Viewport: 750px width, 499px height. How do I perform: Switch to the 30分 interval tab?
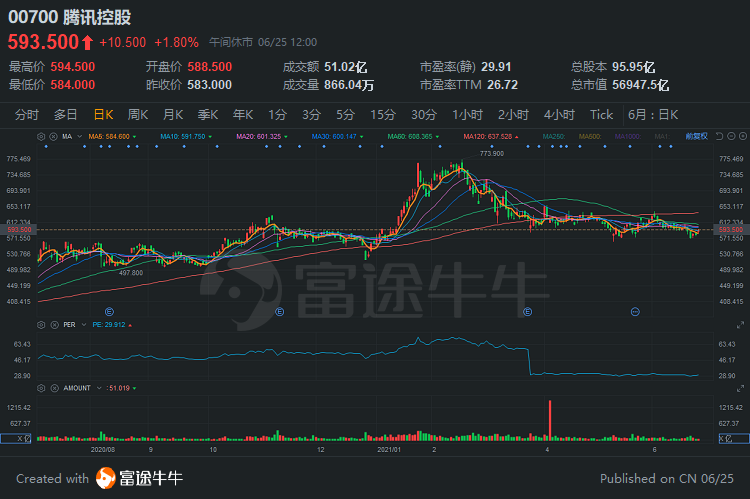coord(424,115)
